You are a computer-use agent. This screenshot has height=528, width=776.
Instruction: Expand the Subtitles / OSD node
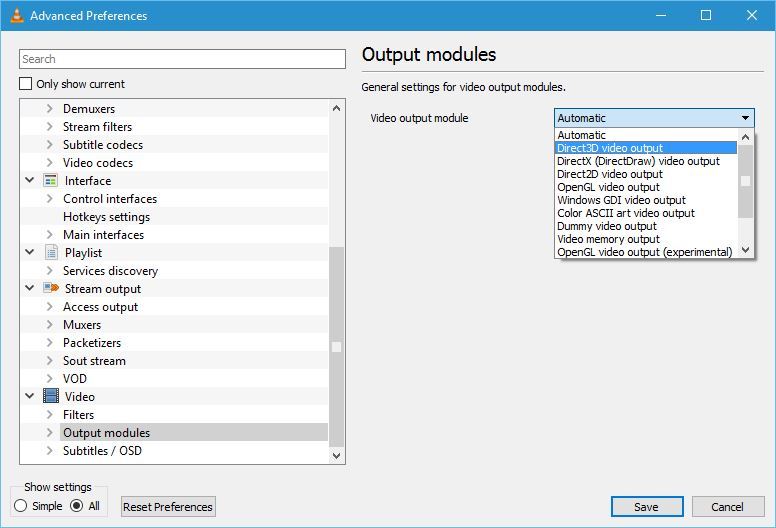coord(49,450)
